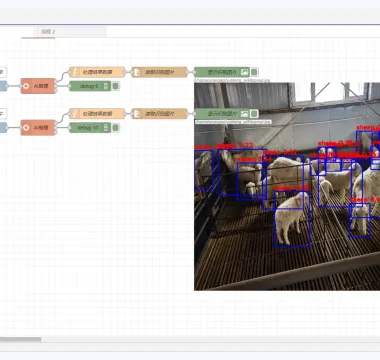Click picture icon on upper 显示识别图片 node

pos(245,72)
